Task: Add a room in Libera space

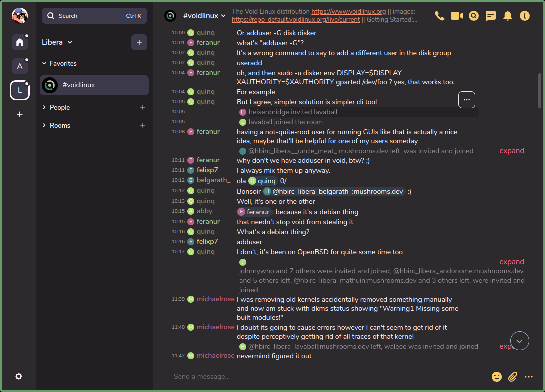Action: (x=139, y=42)
